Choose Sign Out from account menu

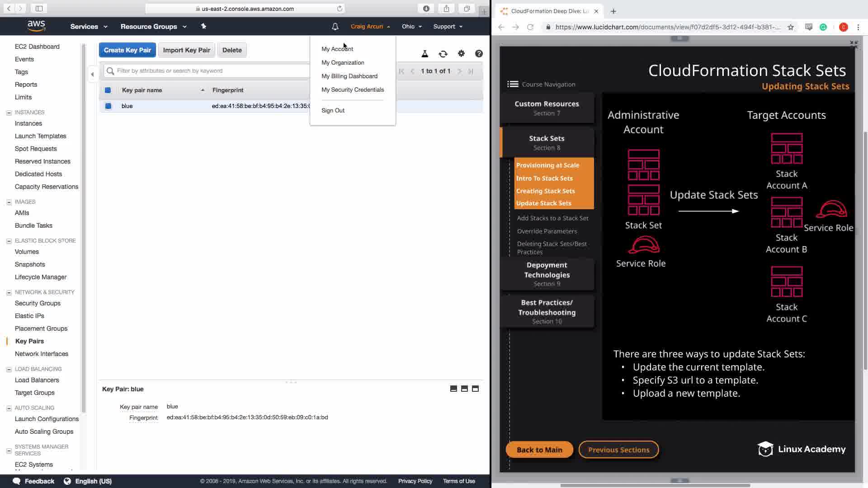click(333, 111)
